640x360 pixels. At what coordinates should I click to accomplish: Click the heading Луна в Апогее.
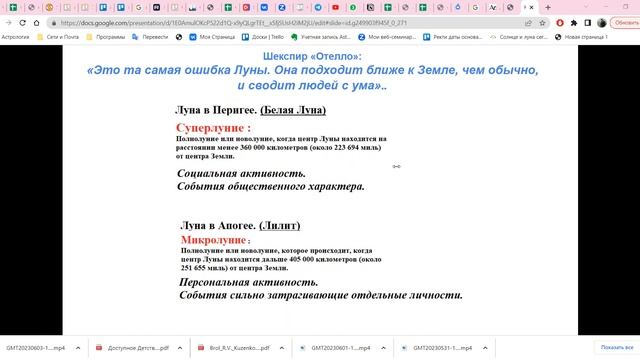pos(218,225)
